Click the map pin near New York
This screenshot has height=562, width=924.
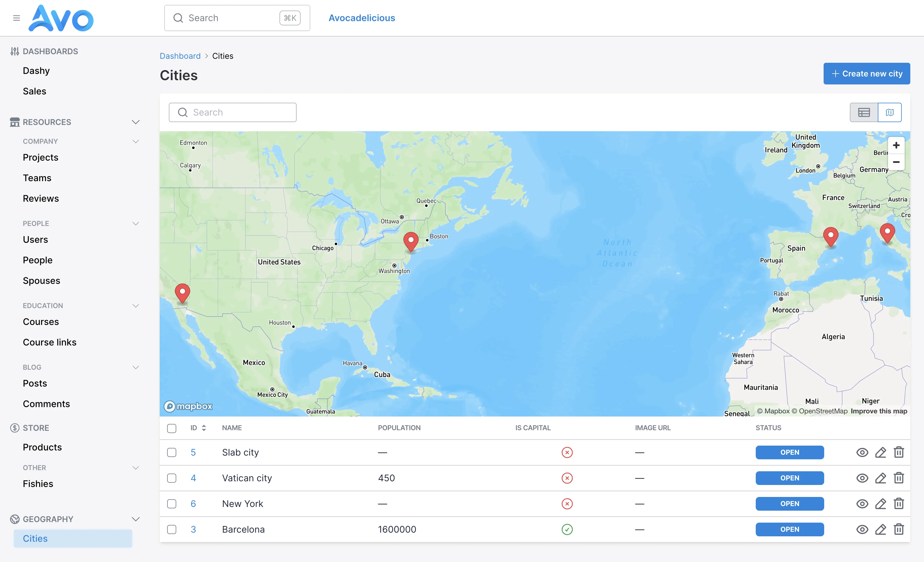click(411, 242)
